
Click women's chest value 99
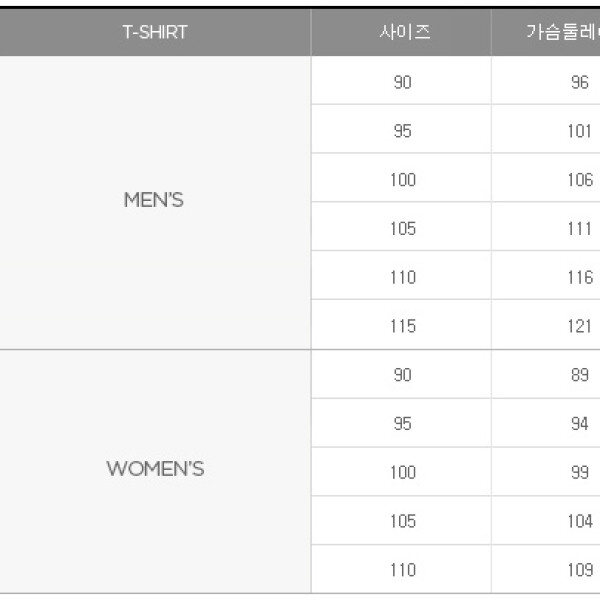pos(580,472)
